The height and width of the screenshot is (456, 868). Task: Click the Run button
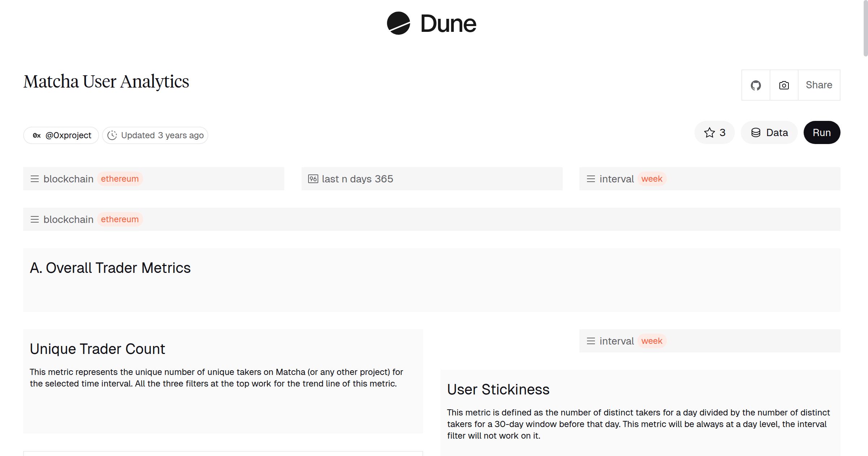(x=822, y=132)
